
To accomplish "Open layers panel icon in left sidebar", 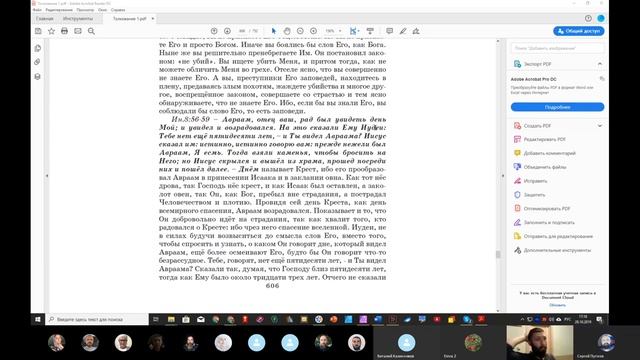I will pos(38,76).
